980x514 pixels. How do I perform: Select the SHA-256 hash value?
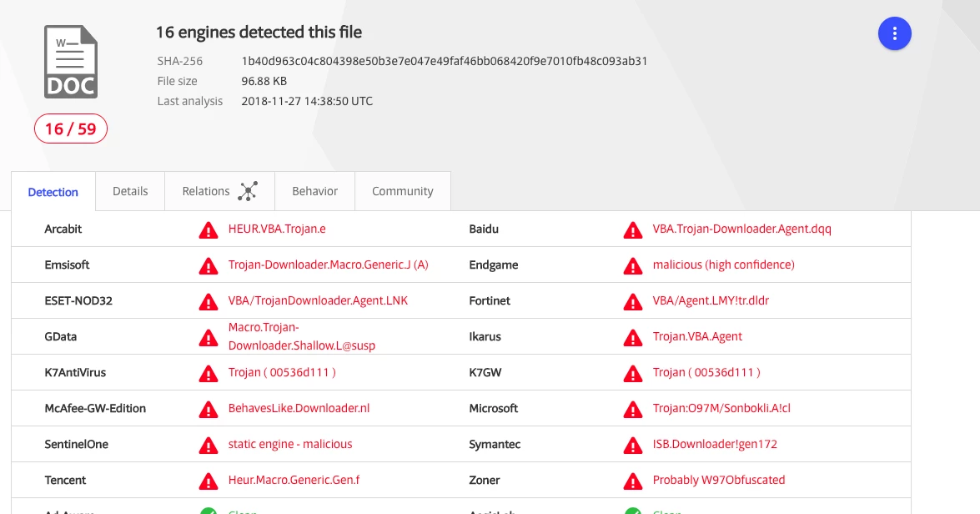pyautogui.click(x=445, y=61)
